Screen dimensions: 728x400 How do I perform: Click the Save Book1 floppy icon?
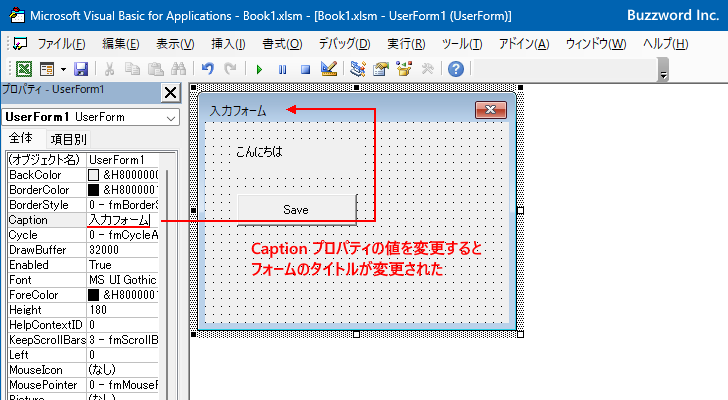click(x=81, y=69)
